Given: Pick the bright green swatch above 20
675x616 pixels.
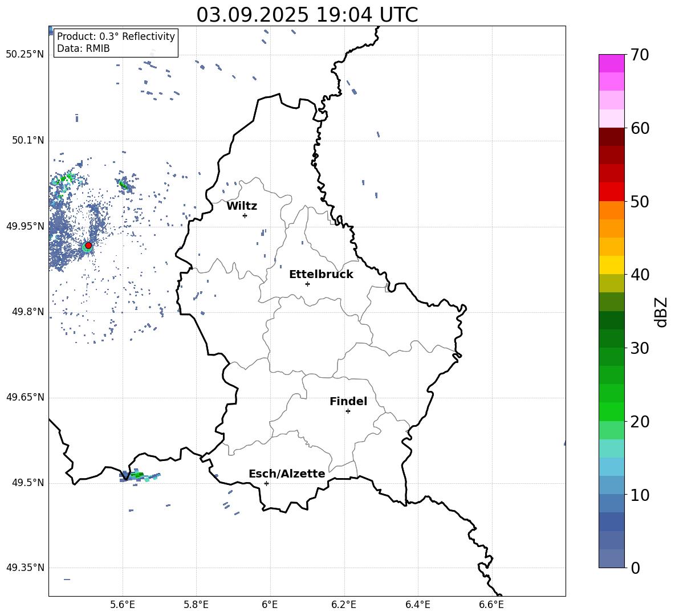Looking at the screenshot, I should click(612, 411).
